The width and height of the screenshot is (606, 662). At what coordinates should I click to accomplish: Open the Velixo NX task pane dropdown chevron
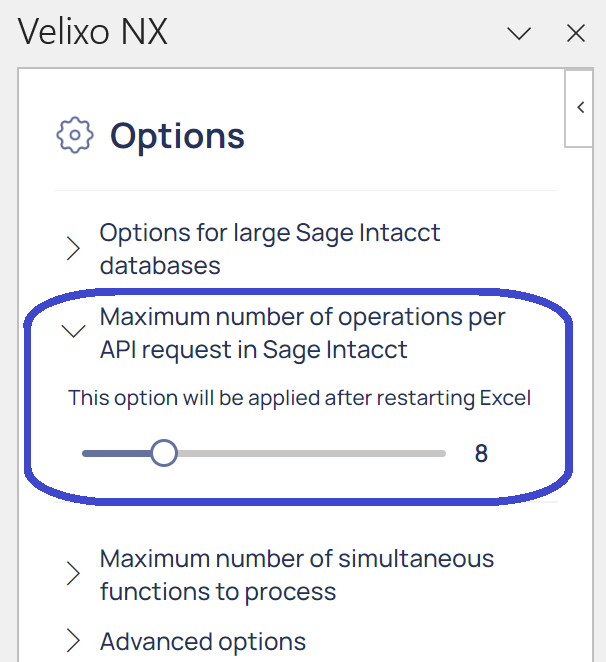tap(519, 33)
